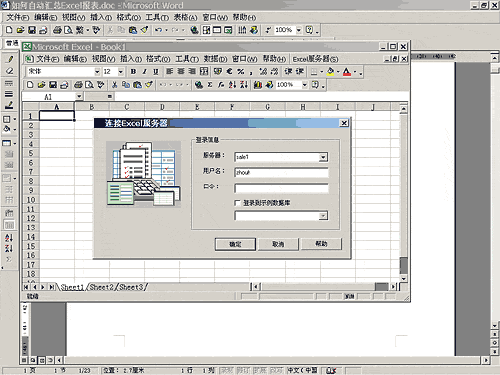Click 确定 button in login dialog
Screen dimensions: 500x375
coord(235,244)
